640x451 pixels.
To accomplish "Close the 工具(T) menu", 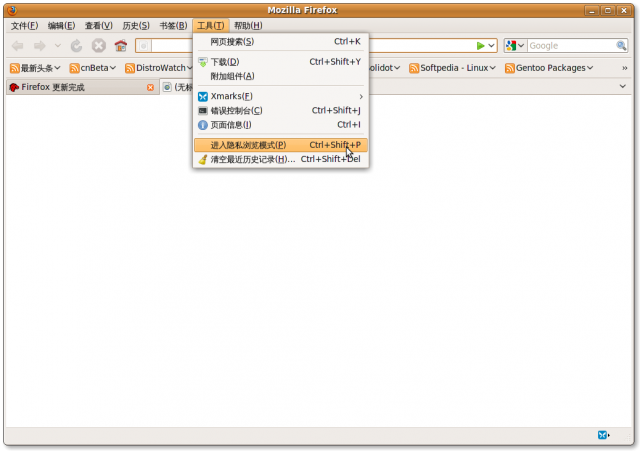I will click(x=211, y=26).
